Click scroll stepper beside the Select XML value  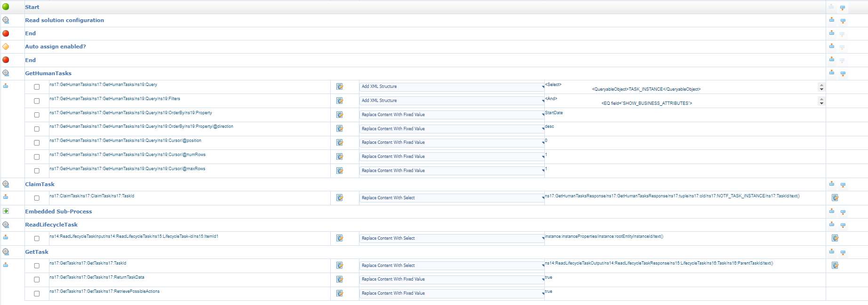point(821,87)
